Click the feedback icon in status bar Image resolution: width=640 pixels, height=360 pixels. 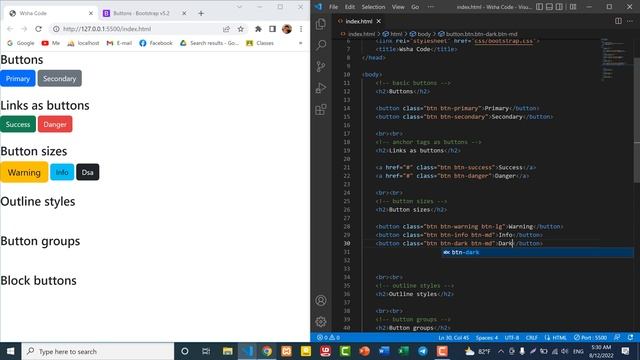(x=617, y=338)
